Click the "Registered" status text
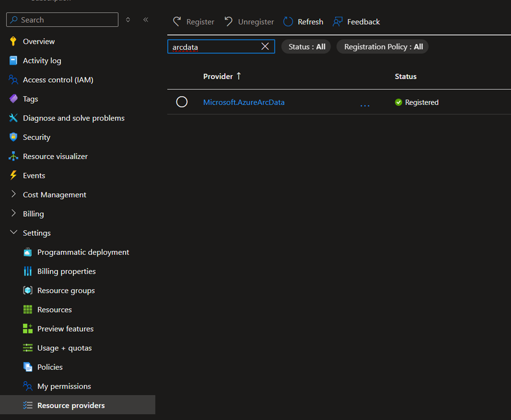Viewport: 511px width, 420px height. click(421, 102)
